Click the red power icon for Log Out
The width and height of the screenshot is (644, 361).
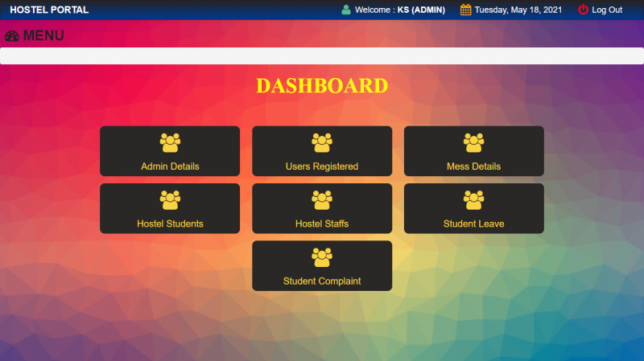[x=583, y=10]
